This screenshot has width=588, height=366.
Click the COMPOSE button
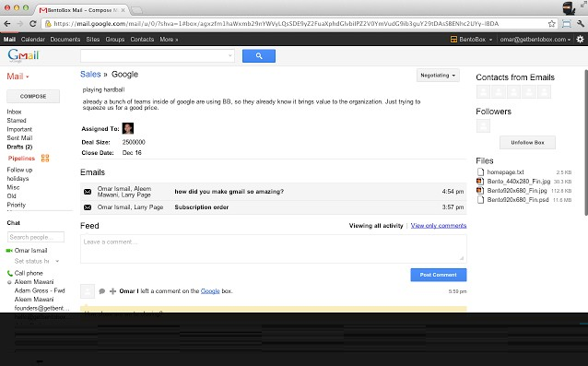point(33,97)
